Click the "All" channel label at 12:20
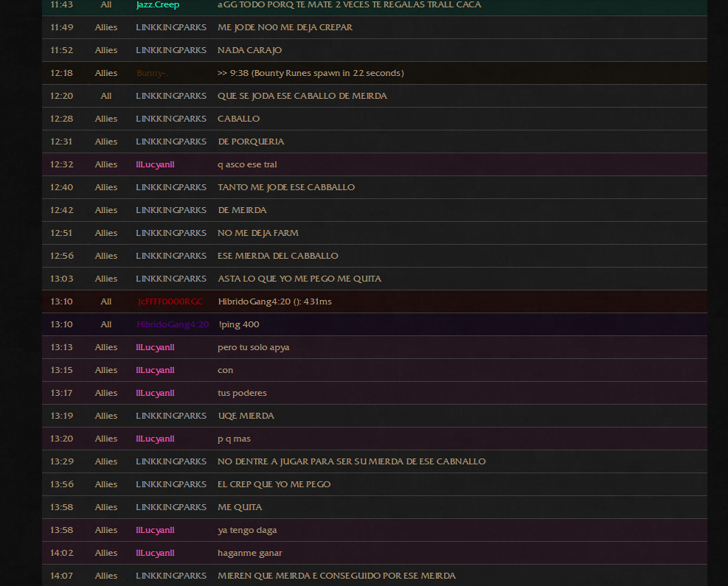Viewport: 728px width, 586px height. [106, 96]
